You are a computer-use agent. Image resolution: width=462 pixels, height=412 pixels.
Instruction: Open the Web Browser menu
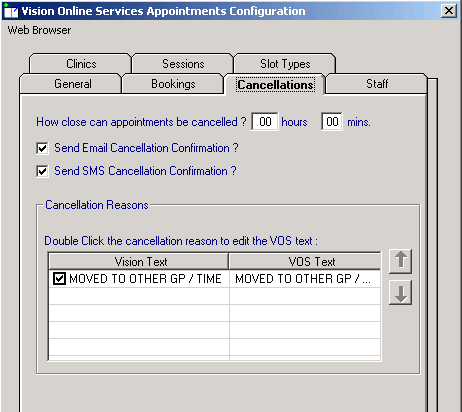pos(39,30)
